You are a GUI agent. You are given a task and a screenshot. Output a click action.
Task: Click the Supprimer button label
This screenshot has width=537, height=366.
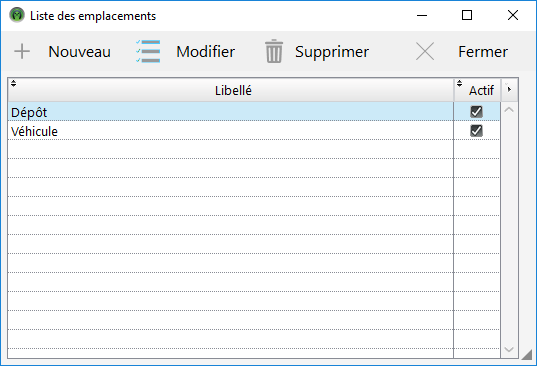click(332, 52)
